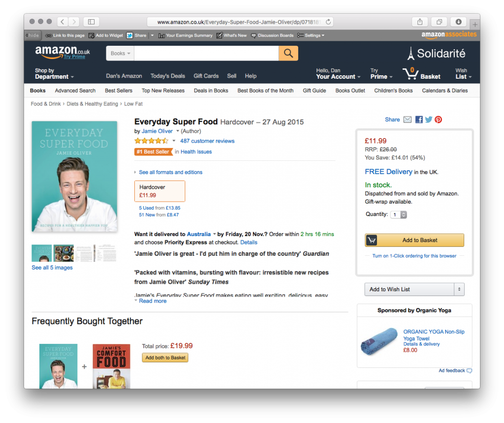Select the food photo thumbnail image
The height and width of the screenshot is (423, 504).
pyautogui.click(x=63, y=253)
